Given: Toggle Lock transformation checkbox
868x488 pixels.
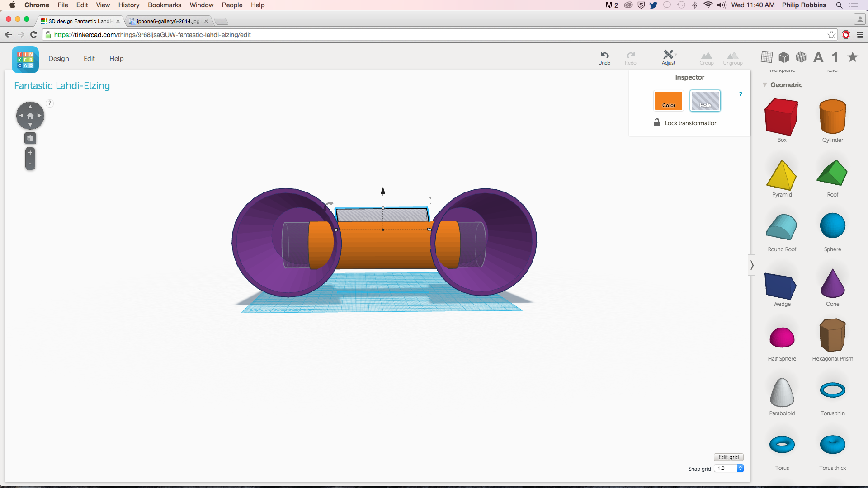Looking at the screenshot, I should click(x=656, y=122).
